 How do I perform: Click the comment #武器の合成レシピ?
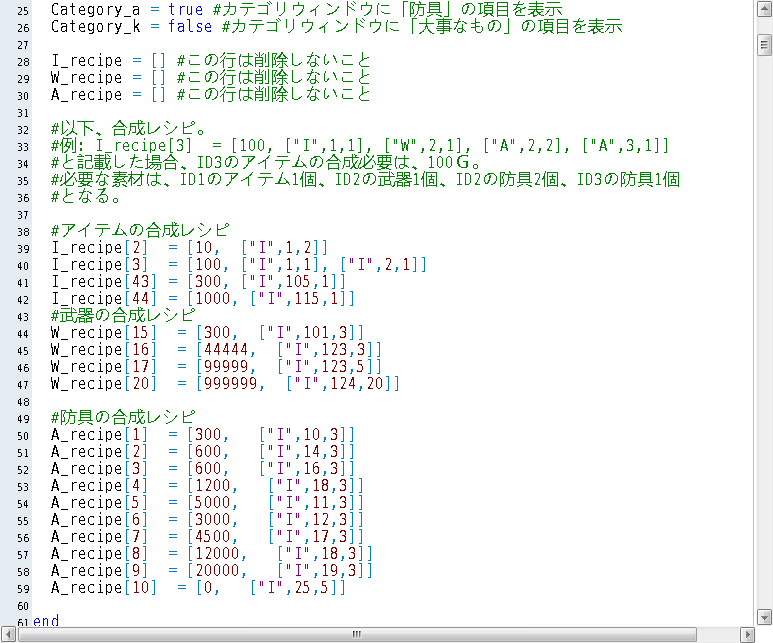tap(123, 315)
